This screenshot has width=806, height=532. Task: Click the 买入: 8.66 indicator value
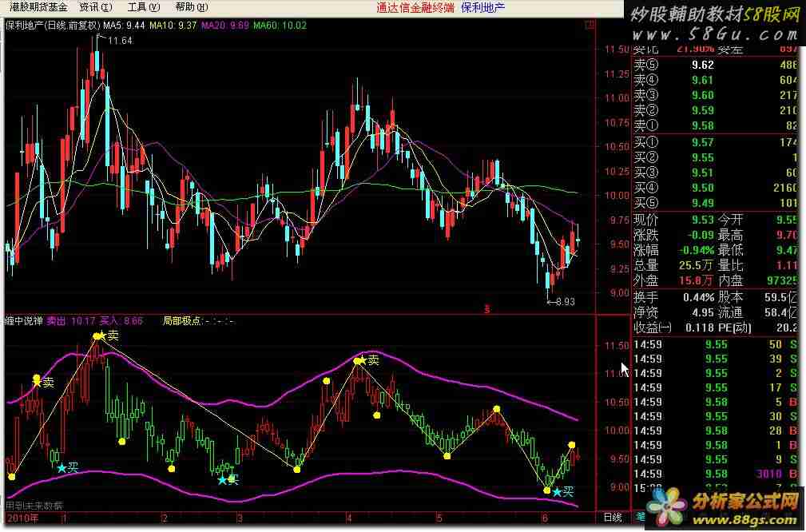click(121, 321)
